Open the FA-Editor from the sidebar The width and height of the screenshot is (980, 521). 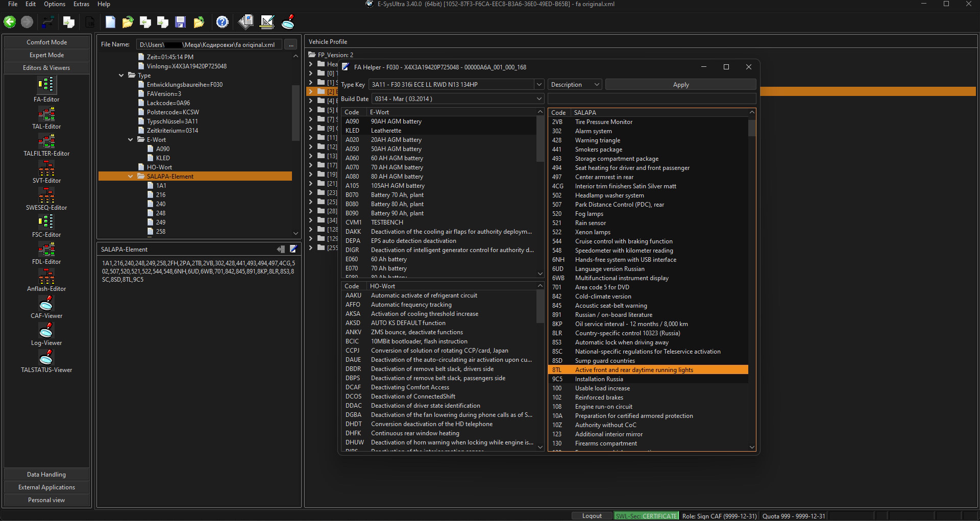pyautogui.click(x=46, y=85)
